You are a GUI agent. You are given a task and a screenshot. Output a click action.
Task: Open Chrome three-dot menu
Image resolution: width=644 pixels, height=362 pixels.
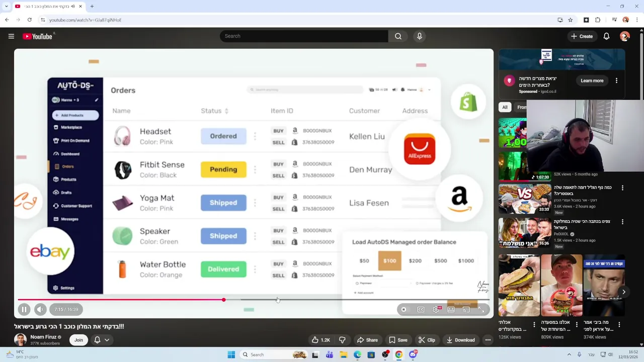(637, 20)
